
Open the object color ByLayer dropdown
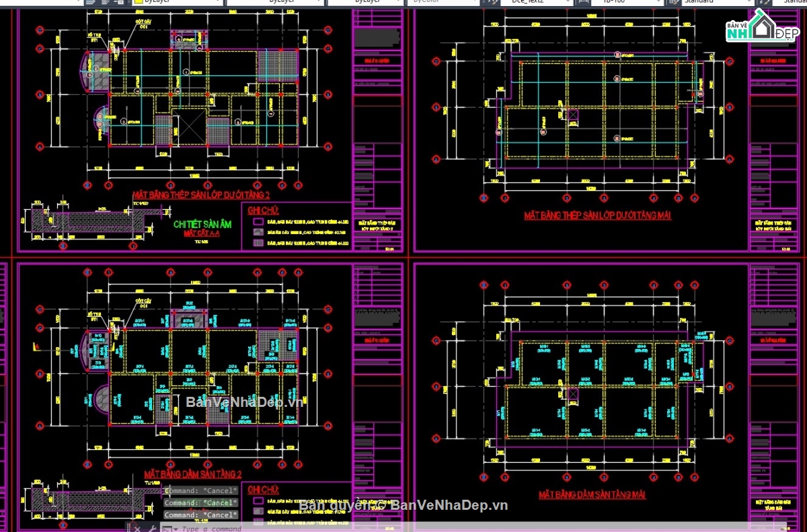tap(178, 2)
